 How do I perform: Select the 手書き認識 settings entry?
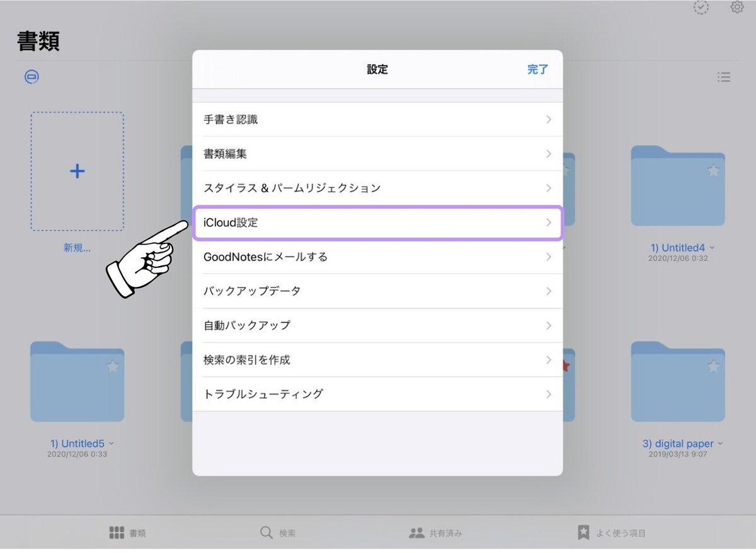click(378, 119)
